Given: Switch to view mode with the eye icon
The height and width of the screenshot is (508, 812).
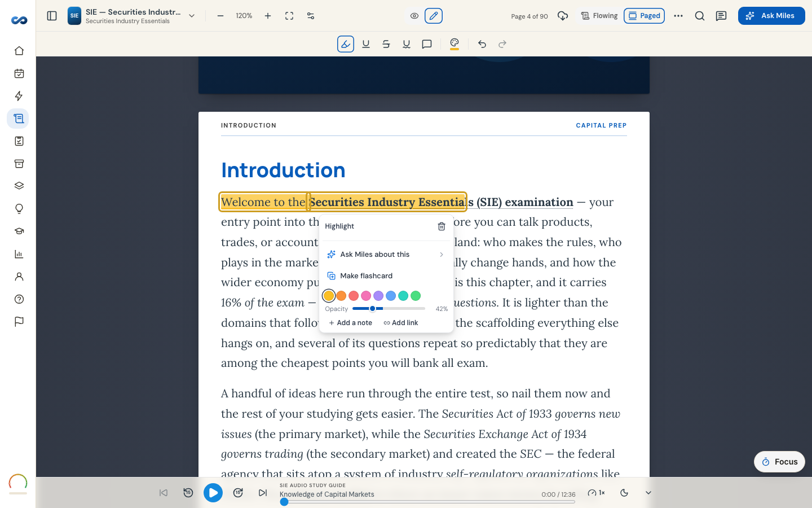Looking at the screenshot, I should [x=414, y=16].
